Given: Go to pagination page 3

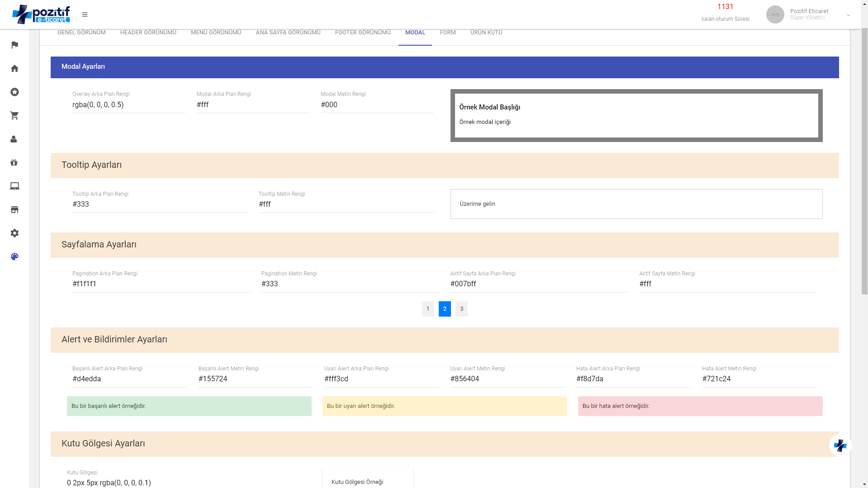Looking at the screenshot, I should point(461,309).
